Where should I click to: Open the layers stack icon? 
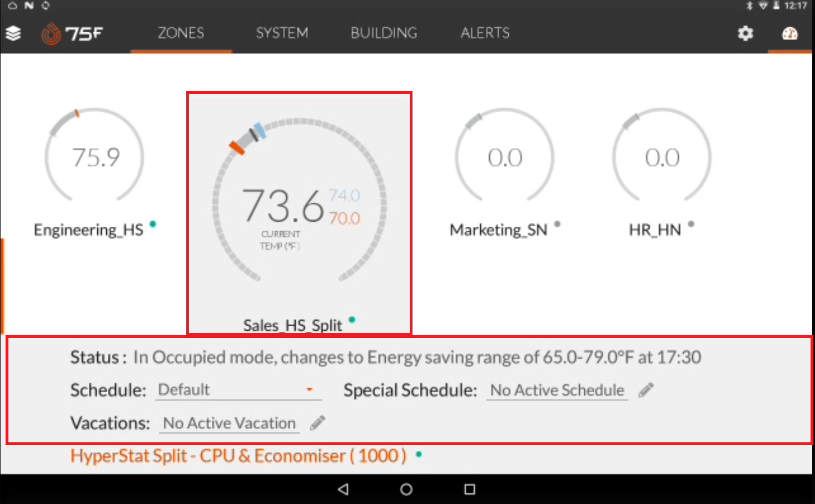[14, 33]
